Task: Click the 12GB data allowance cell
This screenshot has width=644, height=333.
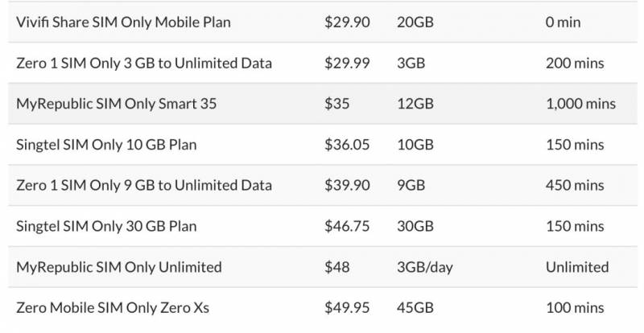Action: (x=415, y=104)
